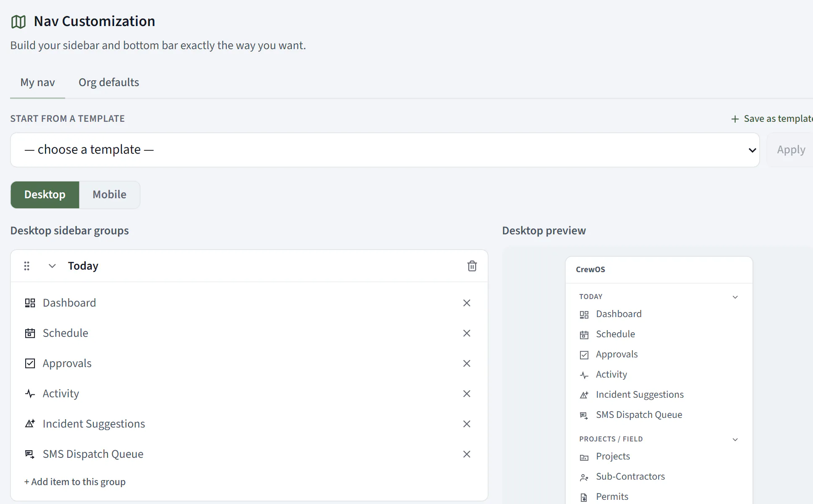Click Save as template

click(x=772, y=119)
